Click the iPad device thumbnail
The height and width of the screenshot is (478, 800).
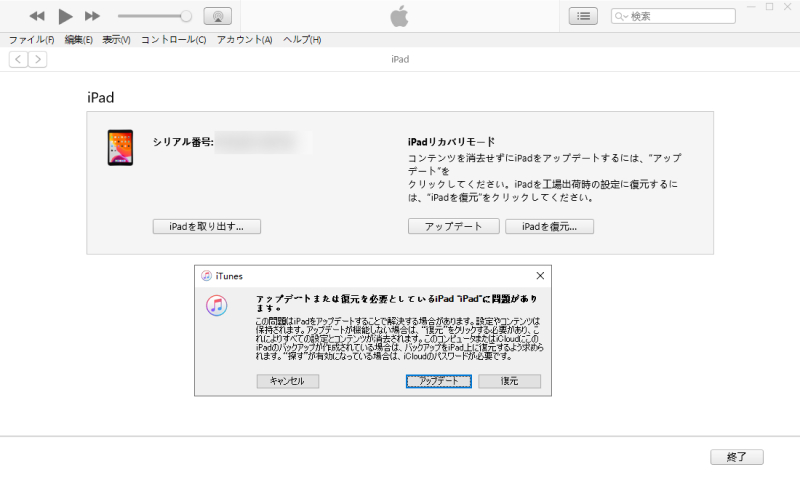(x=120, y=147)
